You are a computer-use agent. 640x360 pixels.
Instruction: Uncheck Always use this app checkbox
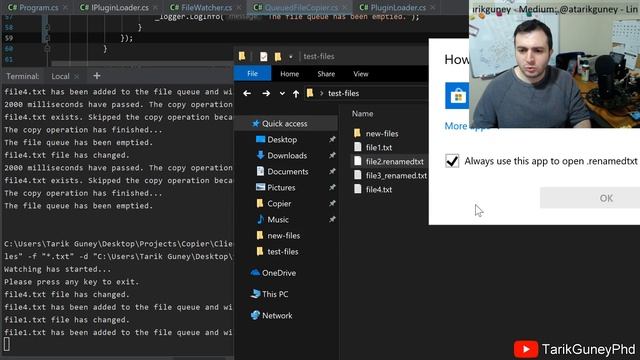tap(452, 161)
